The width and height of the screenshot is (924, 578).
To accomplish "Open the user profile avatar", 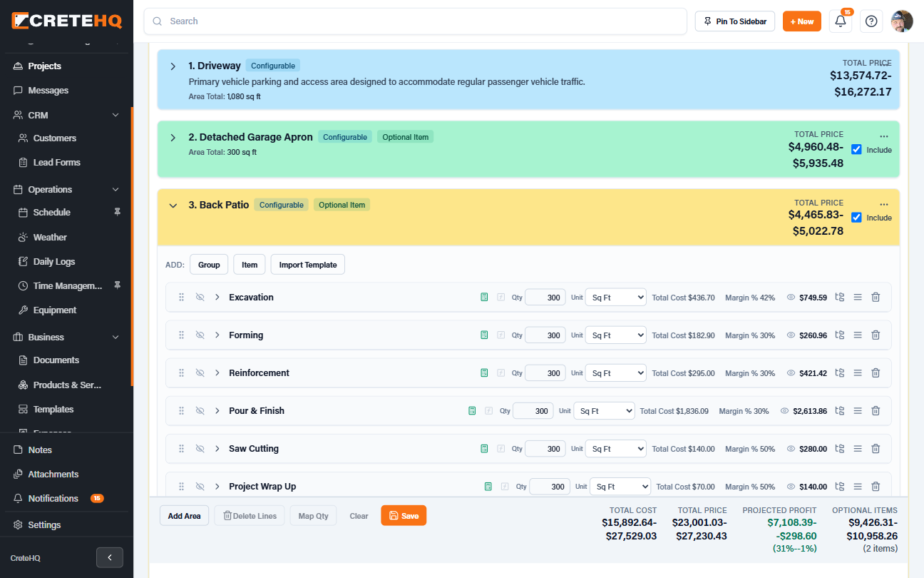I will 902,21.
